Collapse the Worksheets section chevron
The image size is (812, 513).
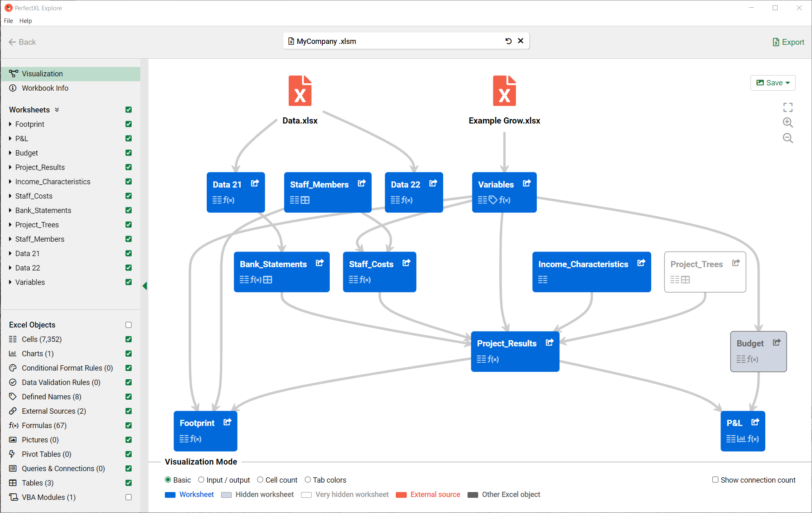tap(57, 110)
